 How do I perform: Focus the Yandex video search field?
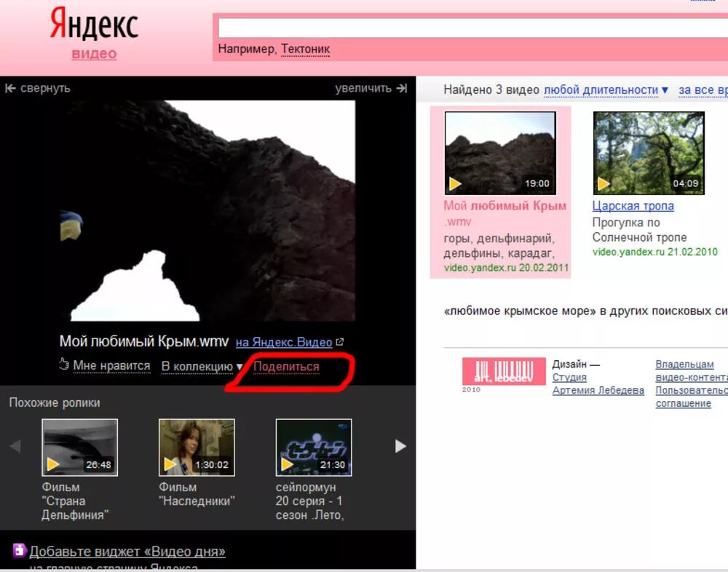(472, 28)
